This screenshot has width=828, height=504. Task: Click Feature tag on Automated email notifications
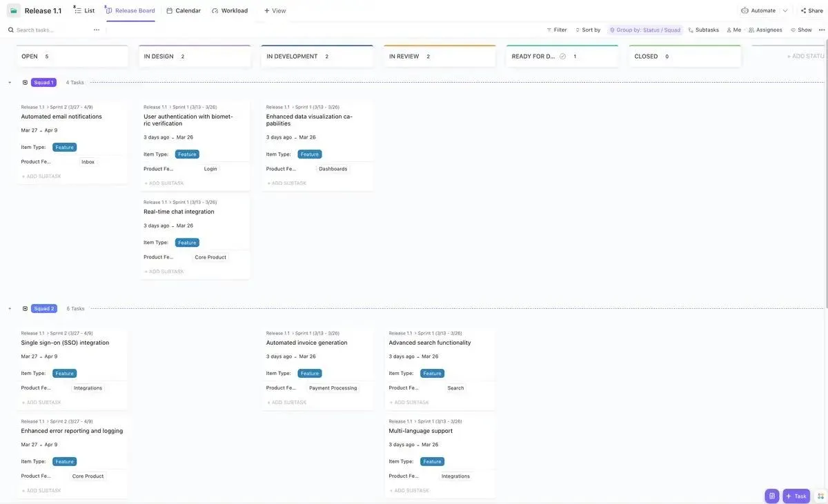(64, 148)
